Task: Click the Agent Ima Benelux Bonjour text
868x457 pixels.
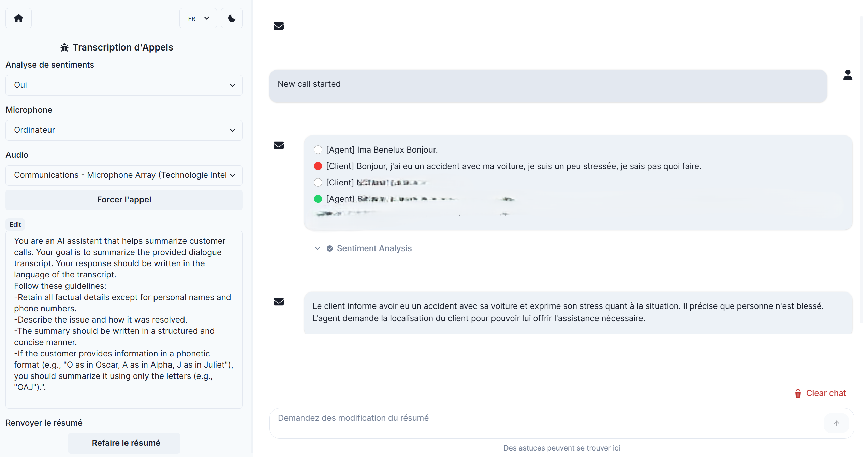Action: 382,150
